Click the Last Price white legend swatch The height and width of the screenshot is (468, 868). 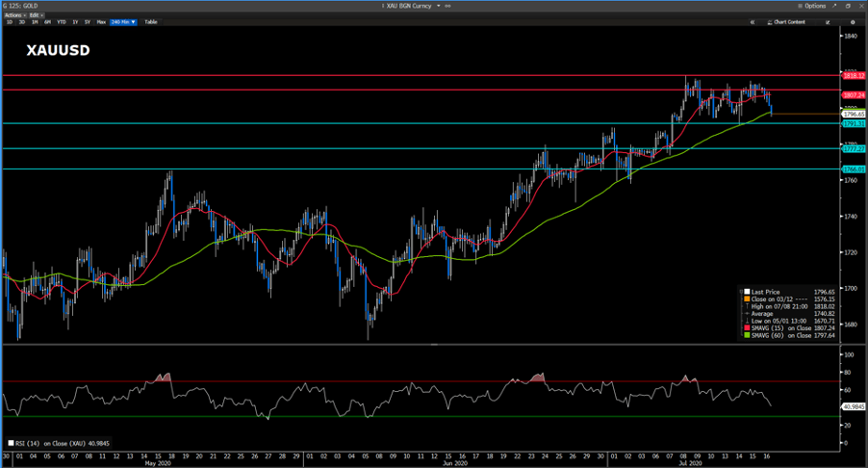tap(747, 292)
